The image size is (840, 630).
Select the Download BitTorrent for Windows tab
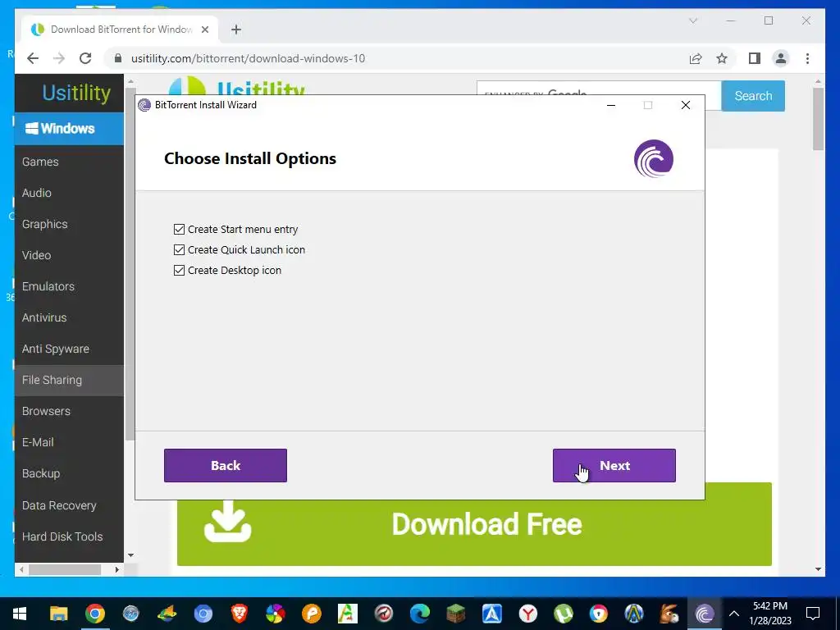[121, 30]
